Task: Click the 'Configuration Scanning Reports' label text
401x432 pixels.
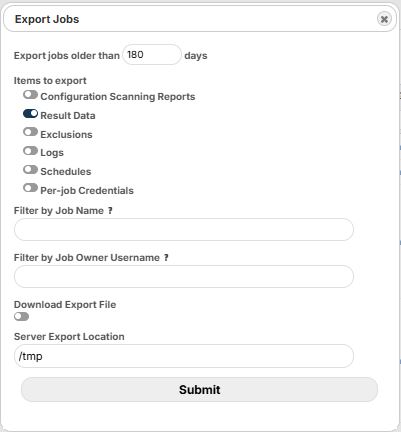Action: click(x=118, y=97)
